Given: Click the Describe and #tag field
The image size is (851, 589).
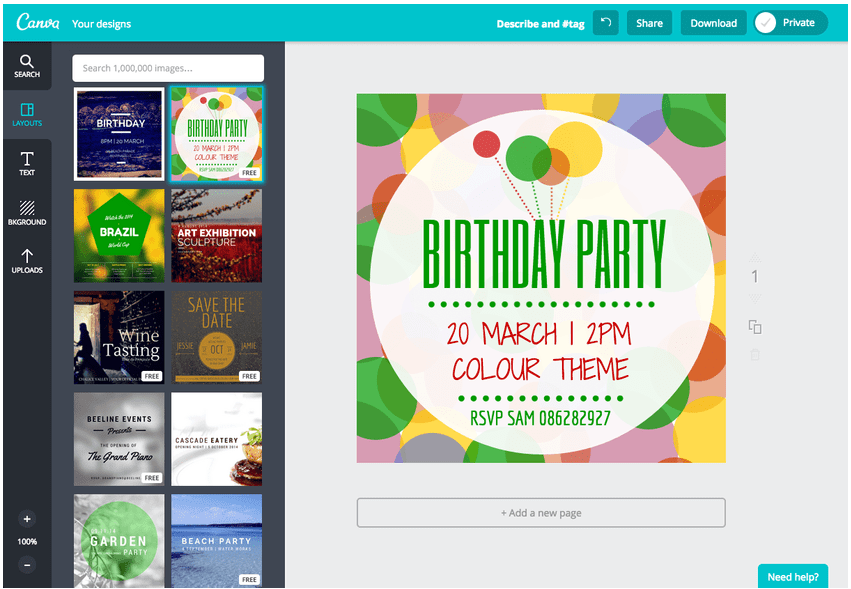Looking at the screenshot, I should point(541,24).
